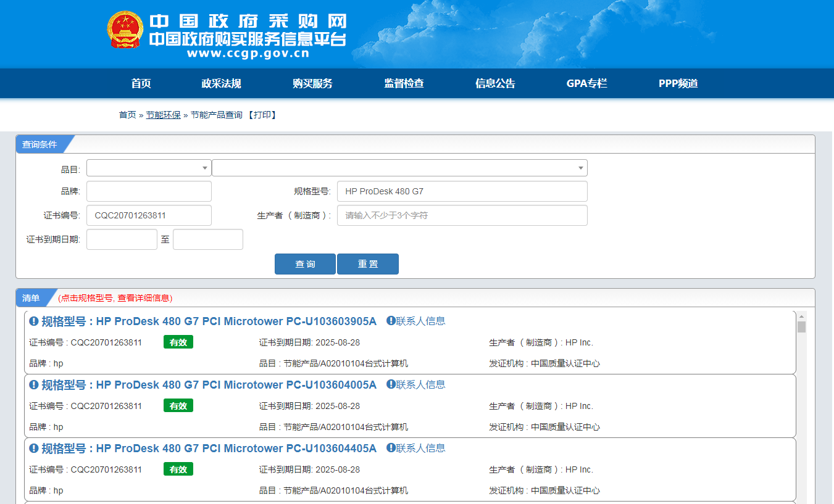This screenshot has width=834, height=504.
Task: Open 首页 in the navigation bar
Action: point(141,83)
